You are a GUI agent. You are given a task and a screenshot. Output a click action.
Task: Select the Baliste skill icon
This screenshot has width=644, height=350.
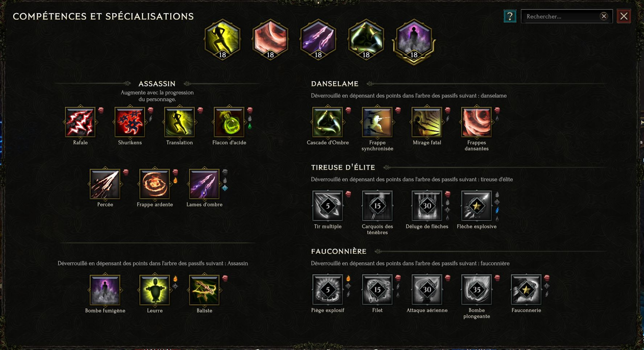(x=204, y=290)
